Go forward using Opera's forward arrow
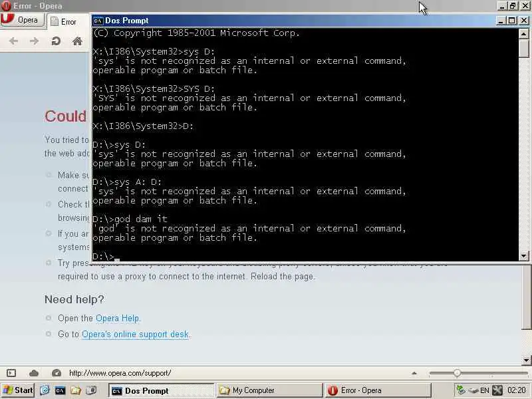Viewport: 532px width, 399px height. point(34,41)
